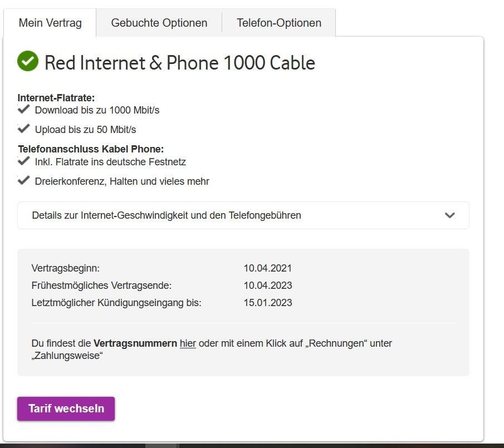Viewport: 504px width, 448px height.
Task: Click the checkmark beside Download bis zu 1000 Mbit/s
Action: 23,109
